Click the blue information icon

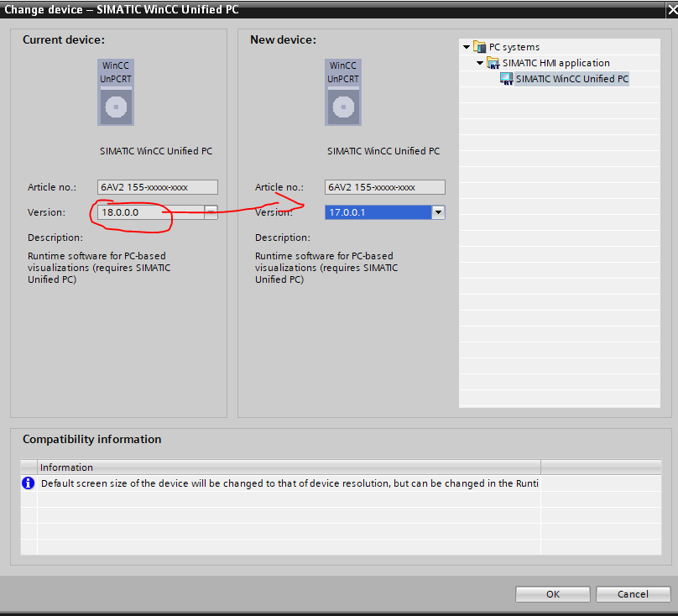coord(28,483)
